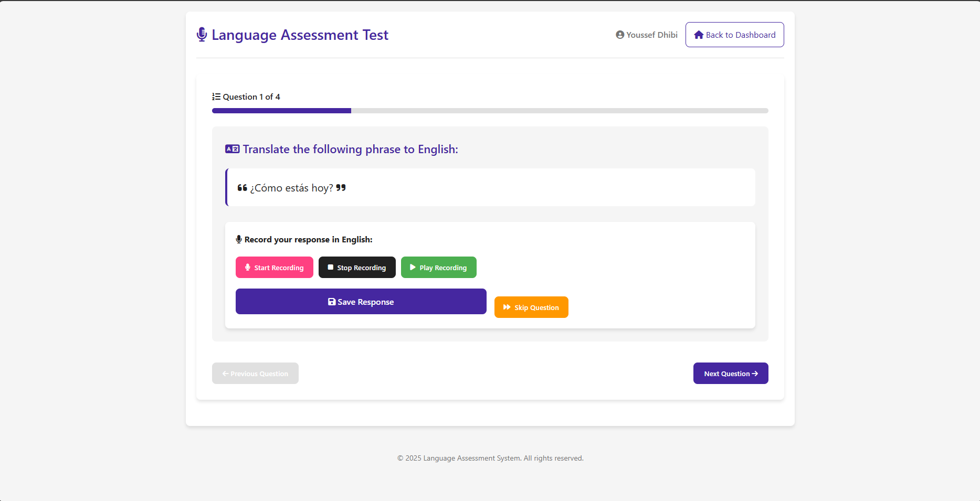Stop the current recording
980x501 pixels.
[x=357, y=268]
